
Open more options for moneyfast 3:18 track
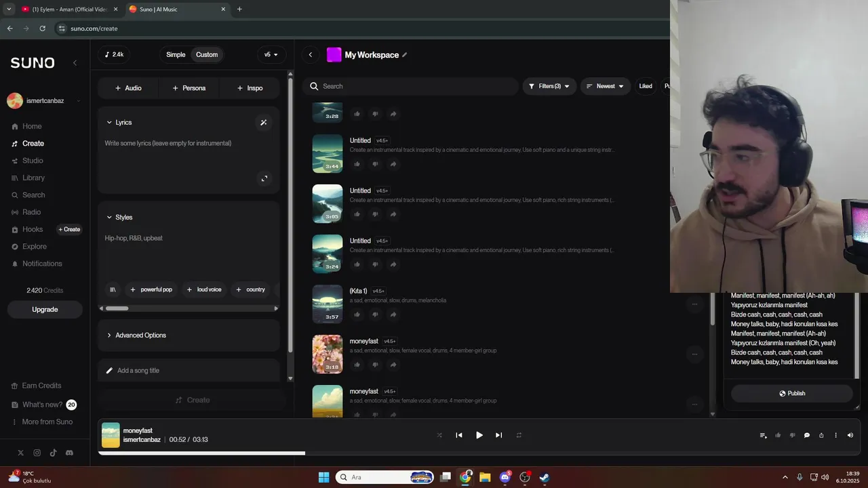coord(694,354)
